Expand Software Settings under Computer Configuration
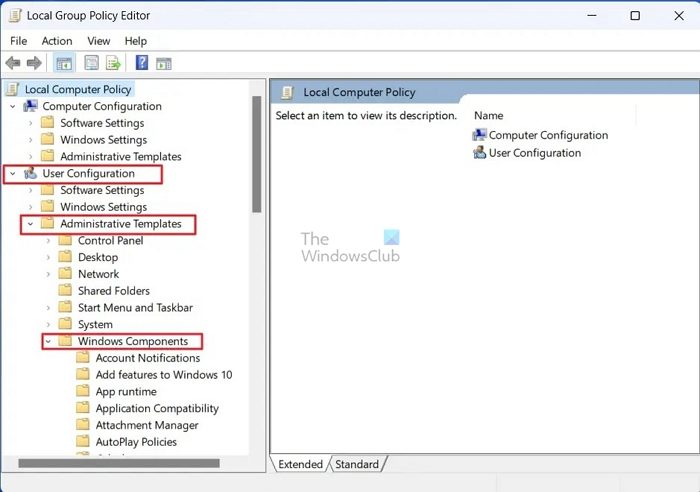Screen dimensions: 700x492 pyautogui.click(x=30, y=123)
